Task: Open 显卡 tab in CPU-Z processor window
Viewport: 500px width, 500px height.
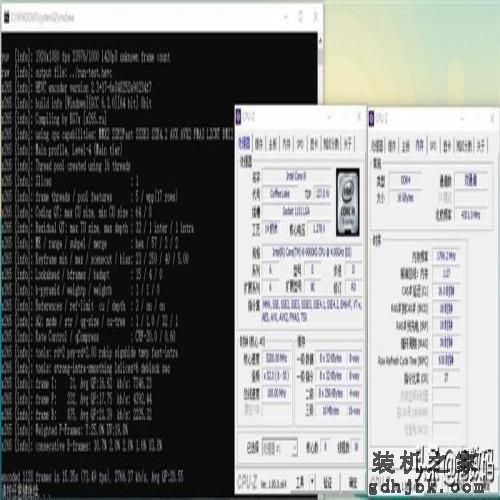Action: click(314, 144)
